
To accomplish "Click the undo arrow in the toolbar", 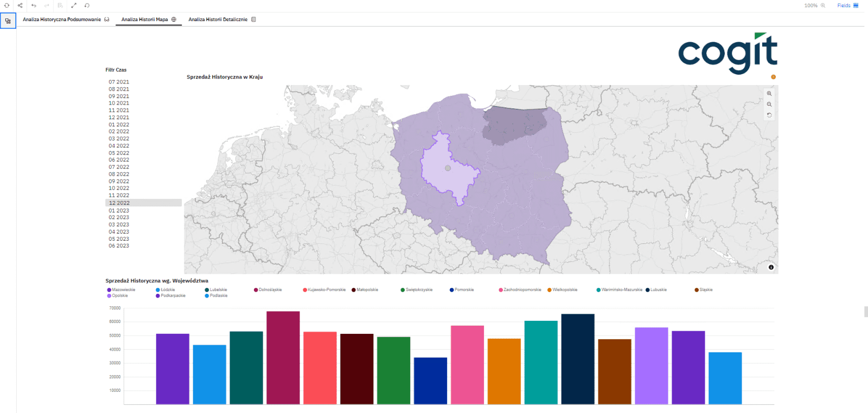I will (34, 5).
